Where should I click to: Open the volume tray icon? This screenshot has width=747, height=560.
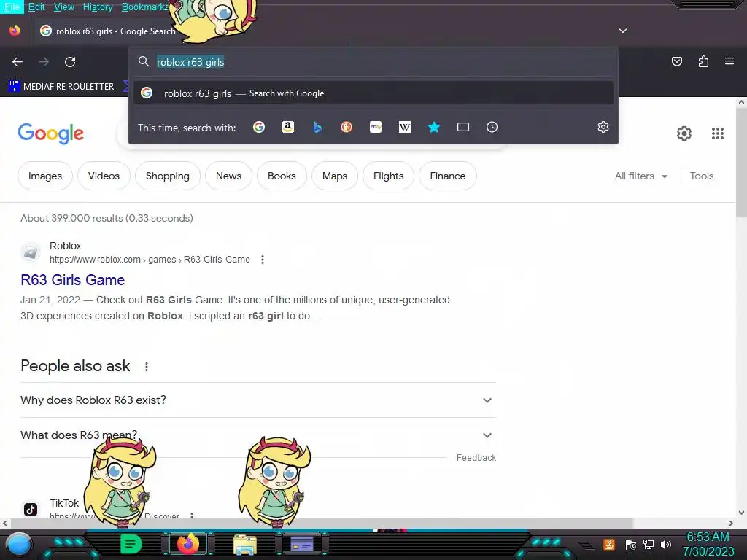point(666,544)
